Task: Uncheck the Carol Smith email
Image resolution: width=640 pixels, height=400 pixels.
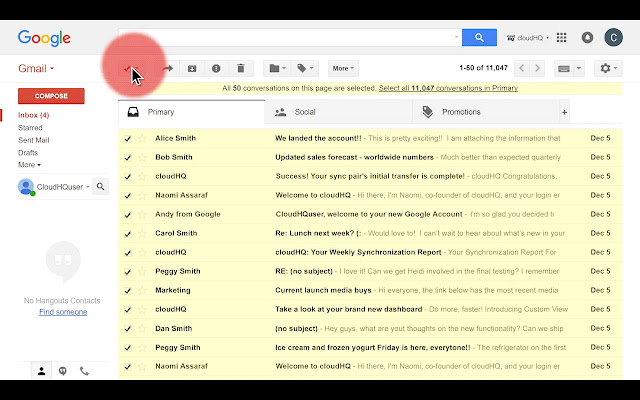Action: 128,233
